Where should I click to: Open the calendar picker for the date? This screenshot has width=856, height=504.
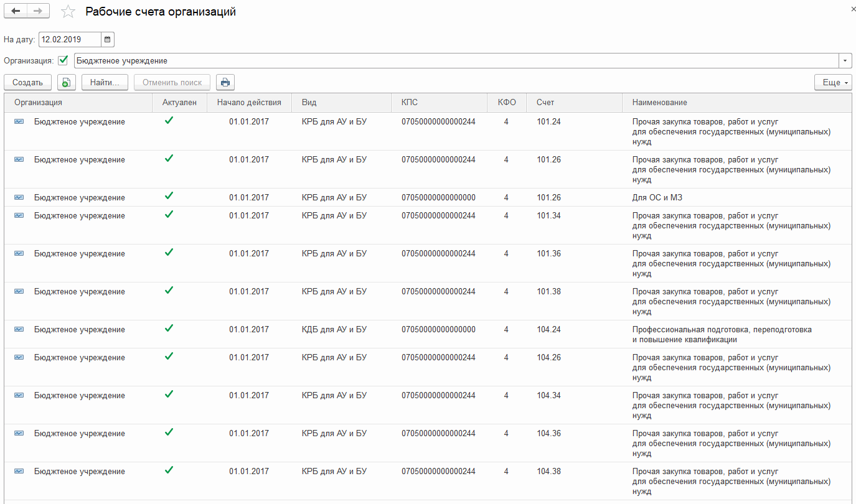click(107, 40)
